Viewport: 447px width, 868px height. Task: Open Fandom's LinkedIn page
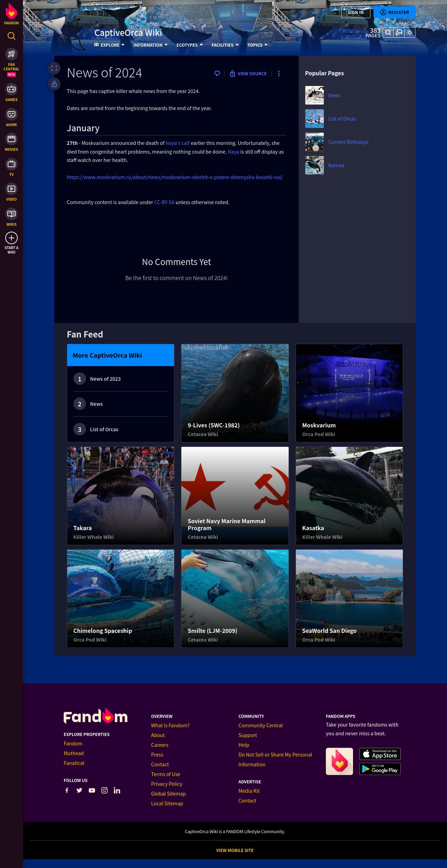[x=117, y=790]
